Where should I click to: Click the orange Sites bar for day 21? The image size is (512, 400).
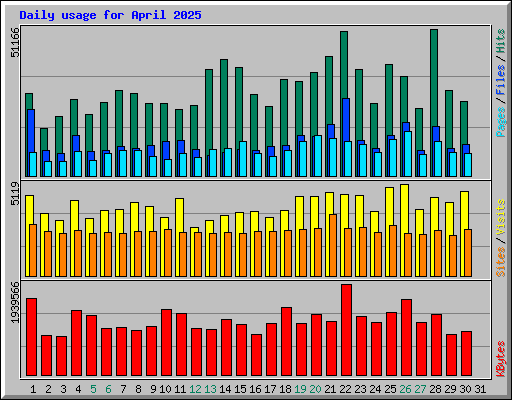(333, 245)
